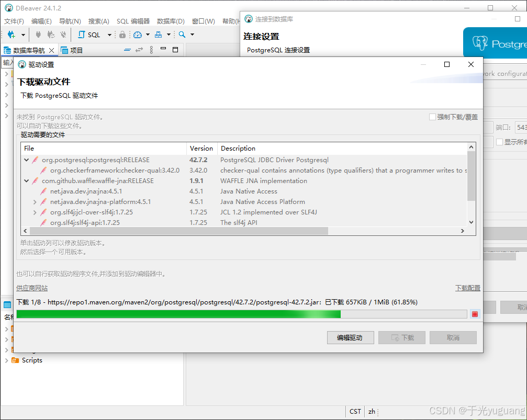Collapse the org.postgresql:postgresql:RELEASE node
Viewport: 527px width, 420px height.
pos(27,160)
